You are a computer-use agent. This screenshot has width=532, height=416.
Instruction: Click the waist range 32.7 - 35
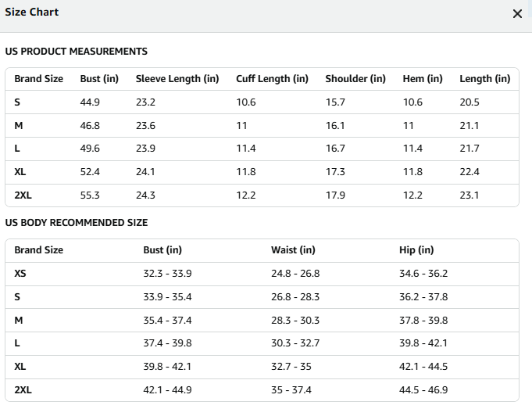click(x=291, y=367)
